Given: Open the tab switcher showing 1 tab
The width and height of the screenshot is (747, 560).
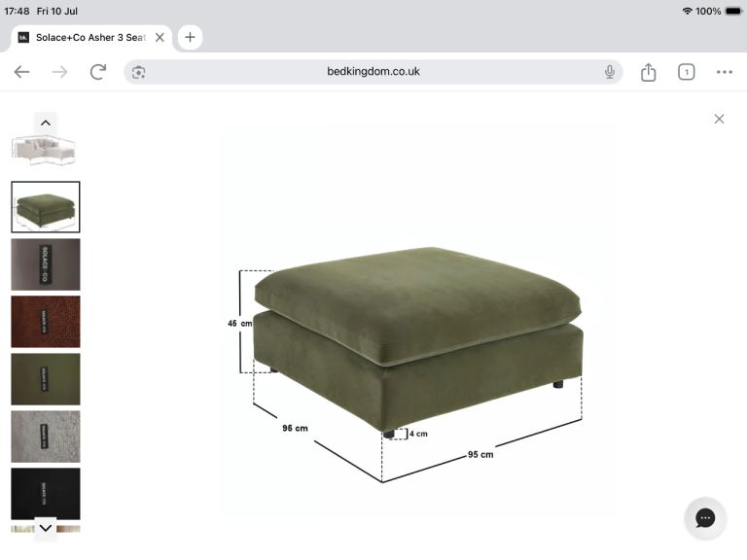Looking at the screenshot, I should (x=687, y=72).
